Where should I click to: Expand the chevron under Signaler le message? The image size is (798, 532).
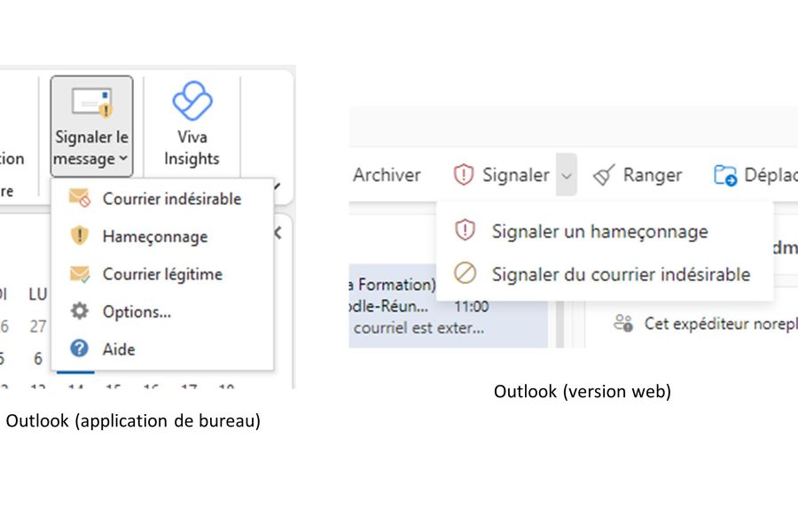[123, 159]
